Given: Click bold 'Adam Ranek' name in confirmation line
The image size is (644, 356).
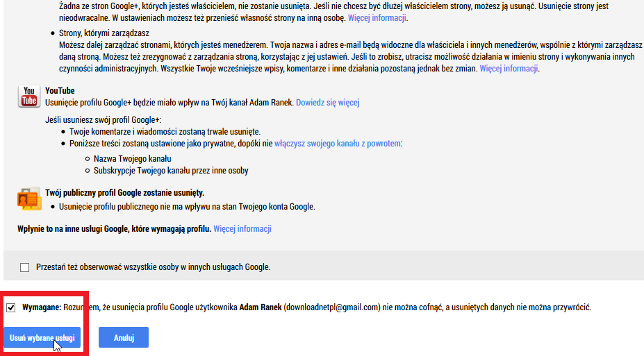Looking at the screenshot, I should click(261, 307).
